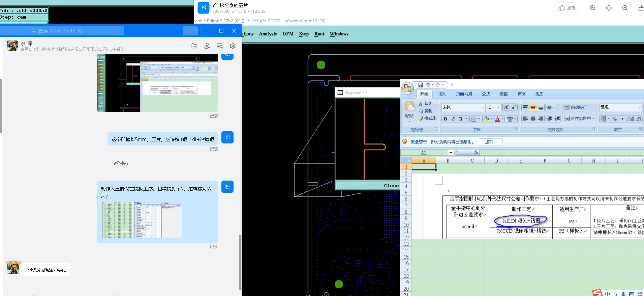
Task: Save the workbook via quick access toolbar
Action: click(x=420, y=85)
